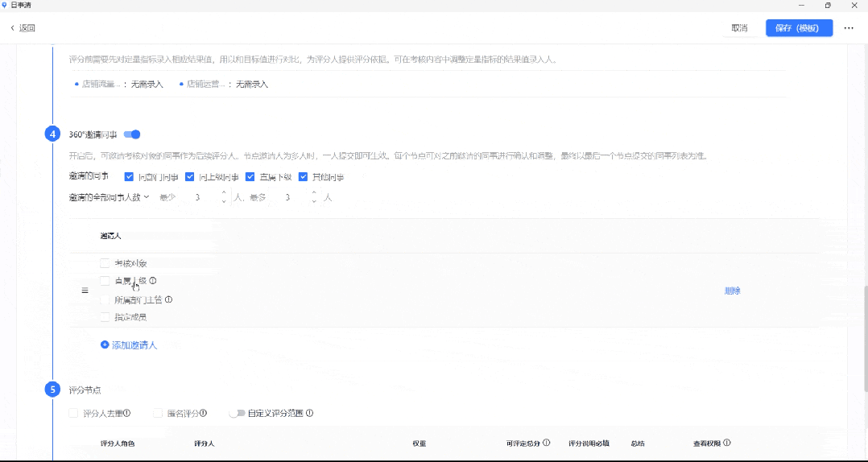The height and width of the screenshot is (462, 868).
Task: Click the plus icon of 添加邀请人
Action: click(105, 344)
